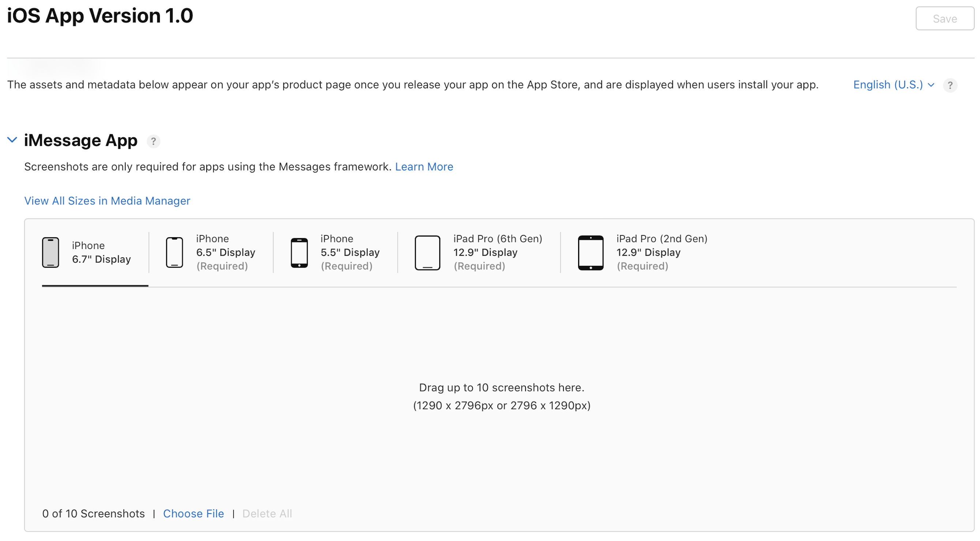Click the View All Sizes in Media Manager link
Image resolution: width=980 pixels, height=541 pixels.
pyautogui.click(x=107, y=200)
